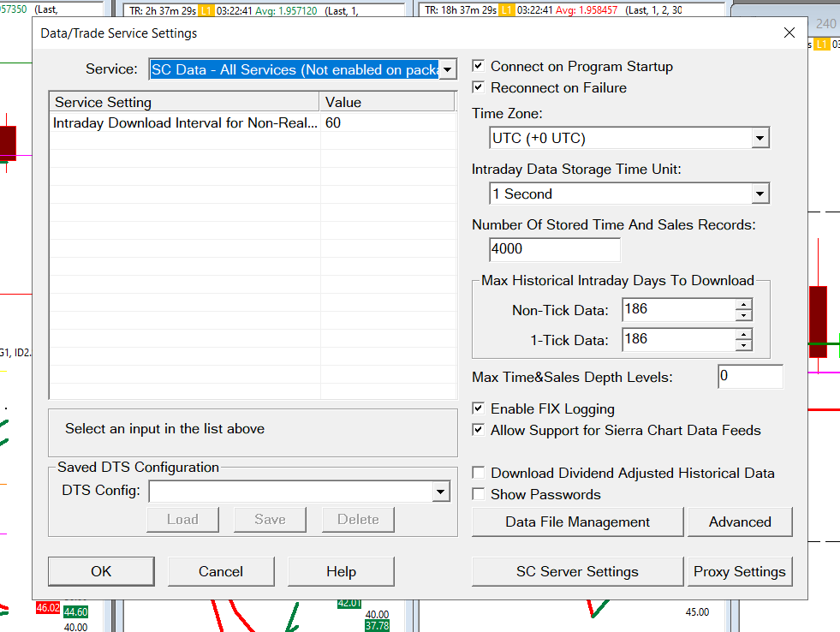Click the OK button

[x=101, y=571]
